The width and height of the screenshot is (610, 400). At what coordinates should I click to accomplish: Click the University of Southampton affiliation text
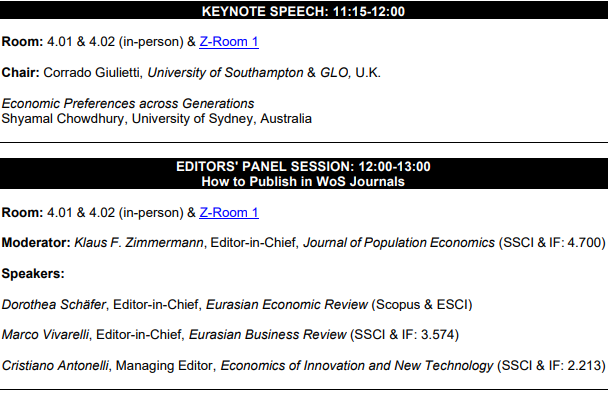coord(225,73)
